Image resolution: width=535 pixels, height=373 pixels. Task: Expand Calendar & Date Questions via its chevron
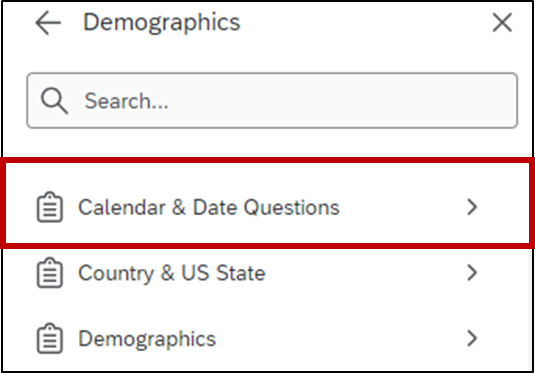tap(472, 207)
